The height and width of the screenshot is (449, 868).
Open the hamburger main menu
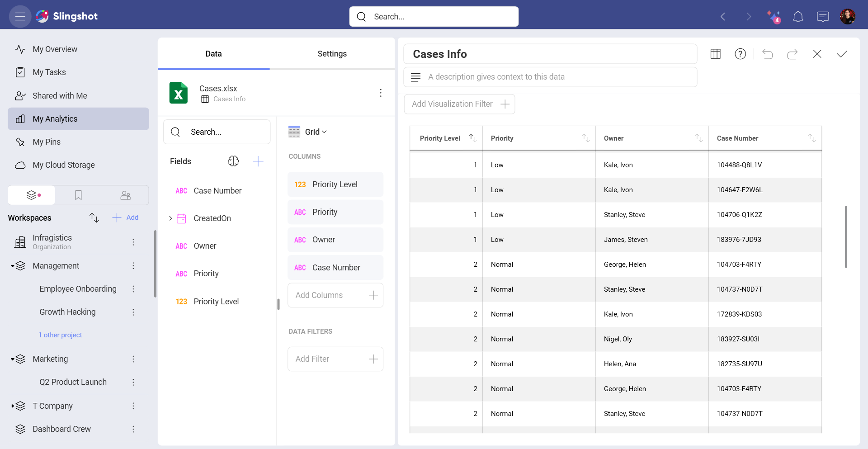pyautogui.click(x=20, y=16)
